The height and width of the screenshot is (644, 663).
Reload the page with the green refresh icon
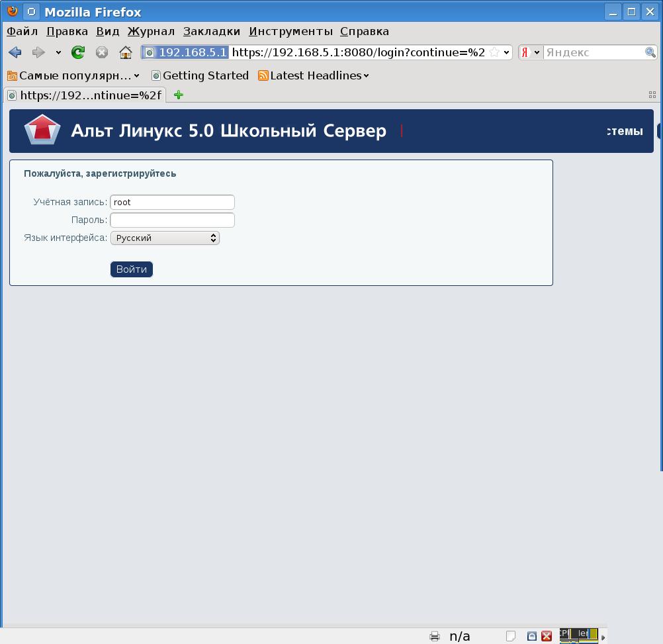(x=78, y=52)
